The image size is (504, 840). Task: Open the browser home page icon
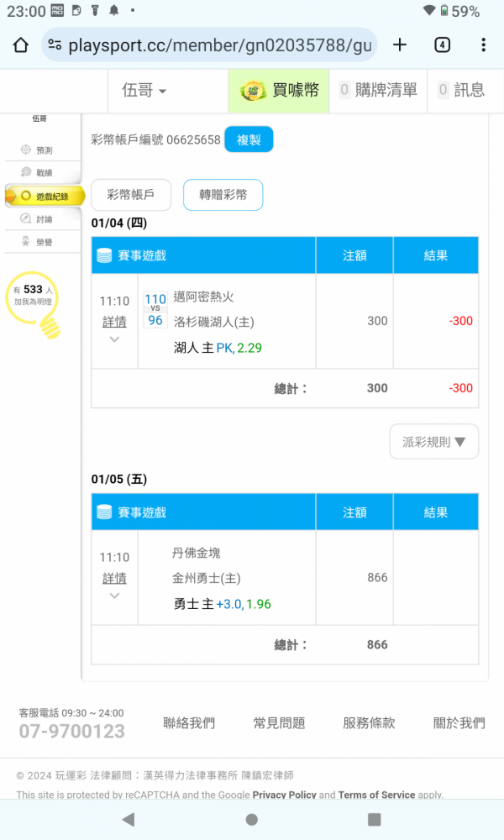pos(21,45)
